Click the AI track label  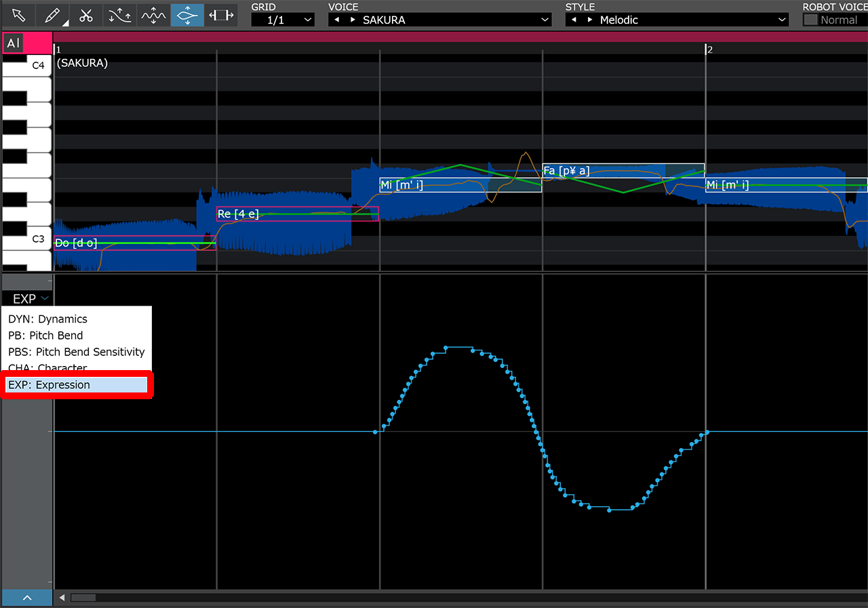pyautogui.click(x=12, y=43)
